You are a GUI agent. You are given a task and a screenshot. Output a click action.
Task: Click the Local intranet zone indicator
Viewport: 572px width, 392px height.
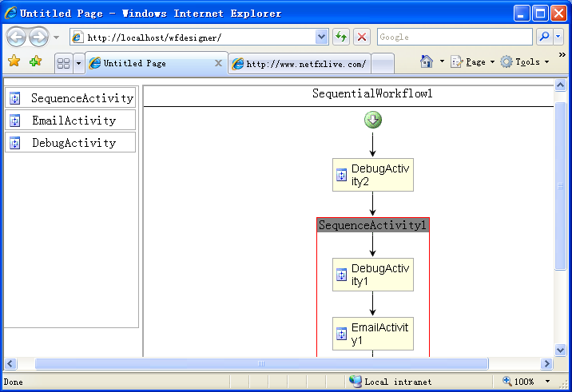click(x=390, y=382)
